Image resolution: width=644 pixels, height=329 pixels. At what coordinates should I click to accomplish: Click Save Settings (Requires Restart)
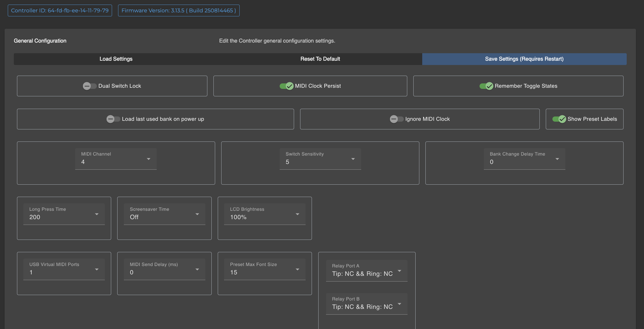pos(524,59)
